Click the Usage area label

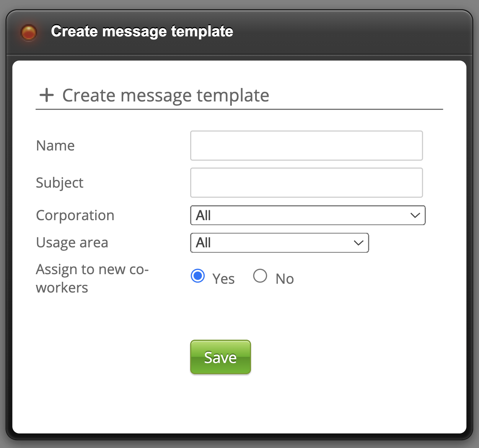click(72, 243)
